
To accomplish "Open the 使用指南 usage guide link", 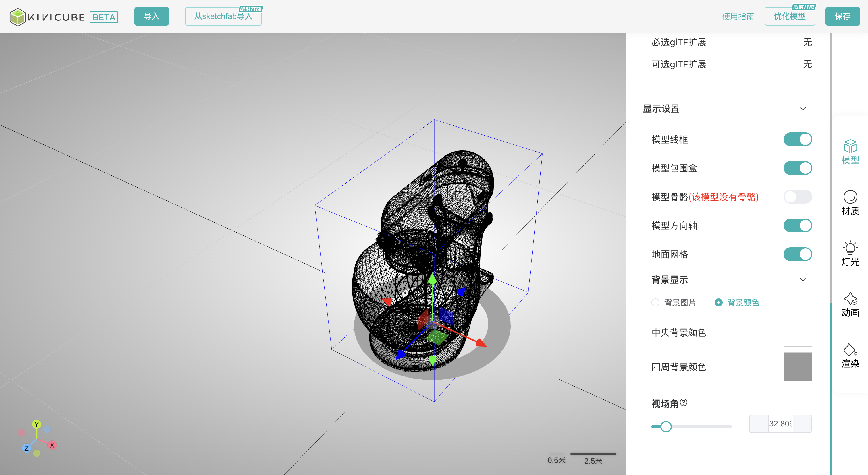I will (738, 16).
